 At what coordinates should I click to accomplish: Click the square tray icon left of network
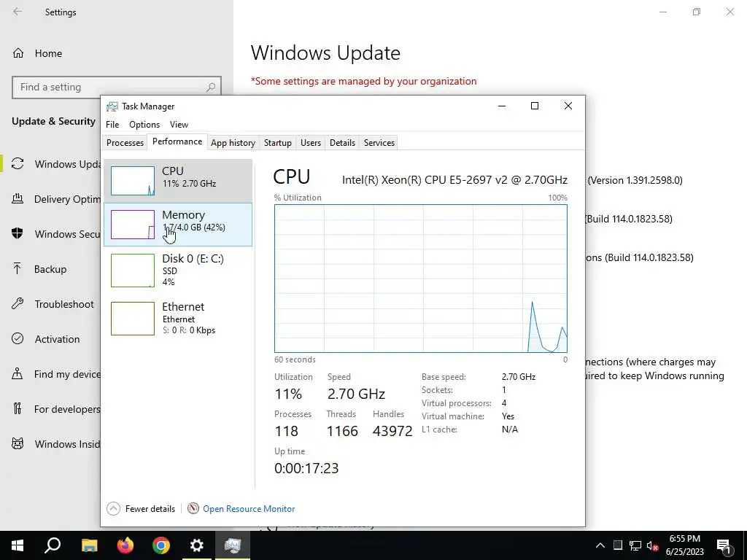click(x=617, y=545)
